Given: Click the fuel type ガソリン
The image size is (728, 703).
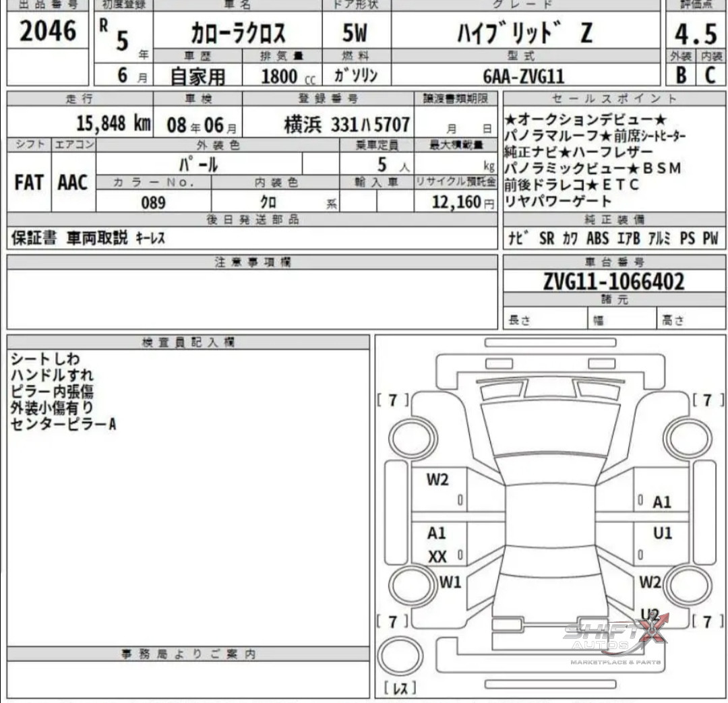Looking at the screenshot, I should click(x=356, y=75).
